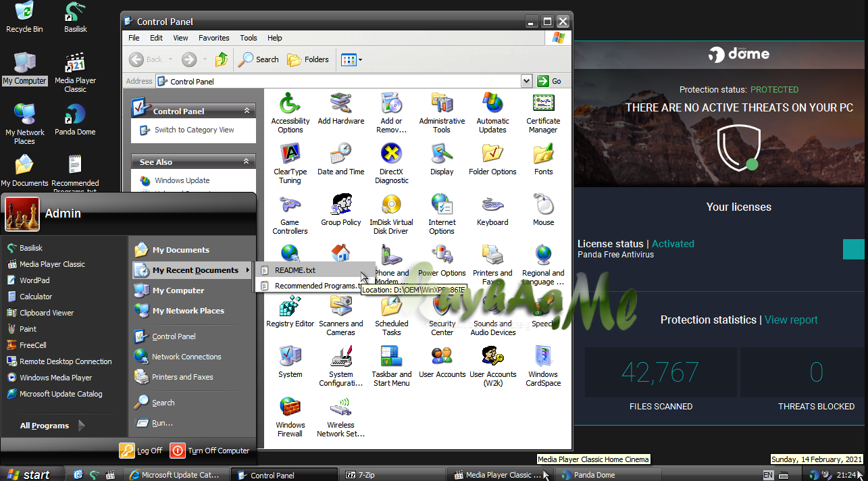Viewport: 868px width, 481px height.
Task: Open the Display applet
Action: (x=442, y=159)
